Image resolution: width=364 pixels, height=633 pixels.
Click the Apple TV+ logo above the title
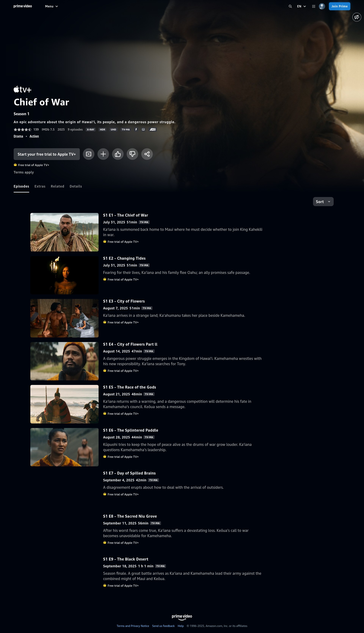point(23,89)
